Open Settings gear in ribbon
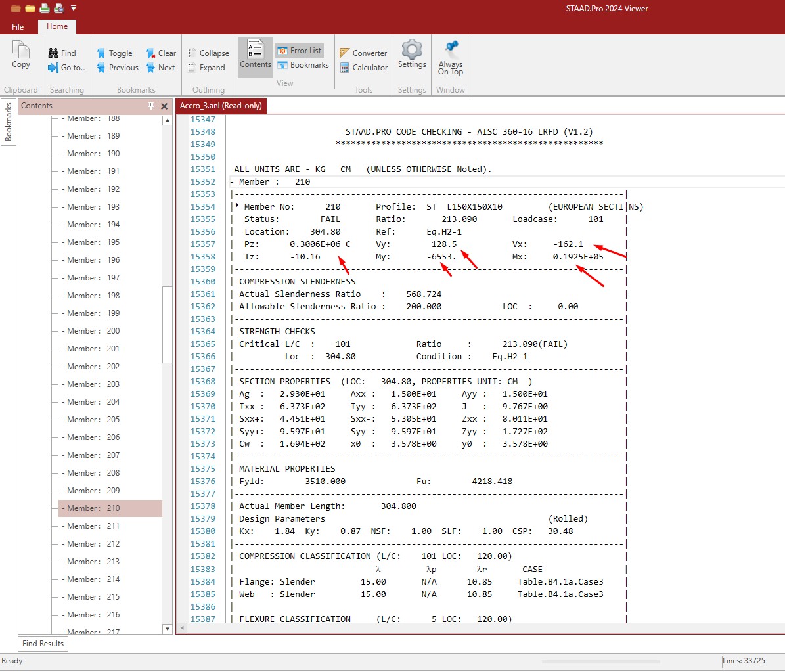Viewport: 785px width, 672px height. (412, 54)
